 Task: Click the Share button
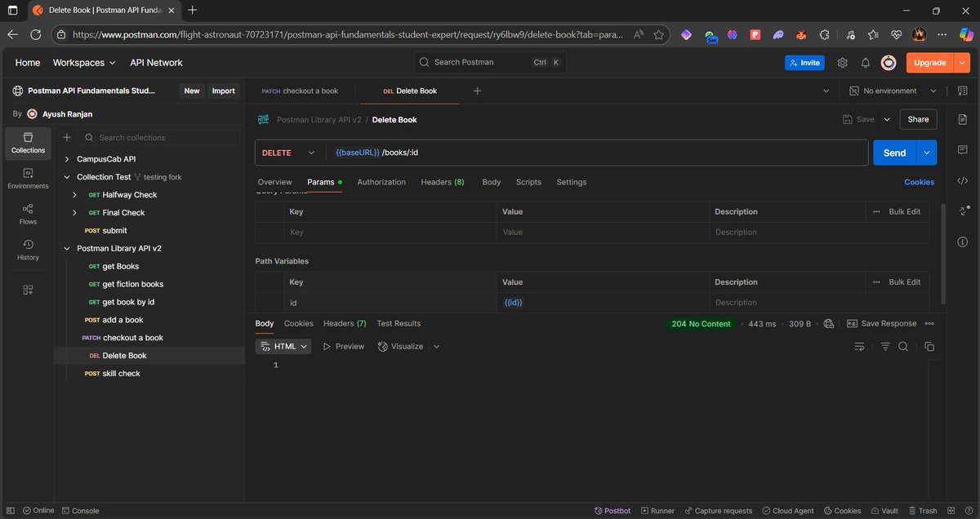click(918, 119)
